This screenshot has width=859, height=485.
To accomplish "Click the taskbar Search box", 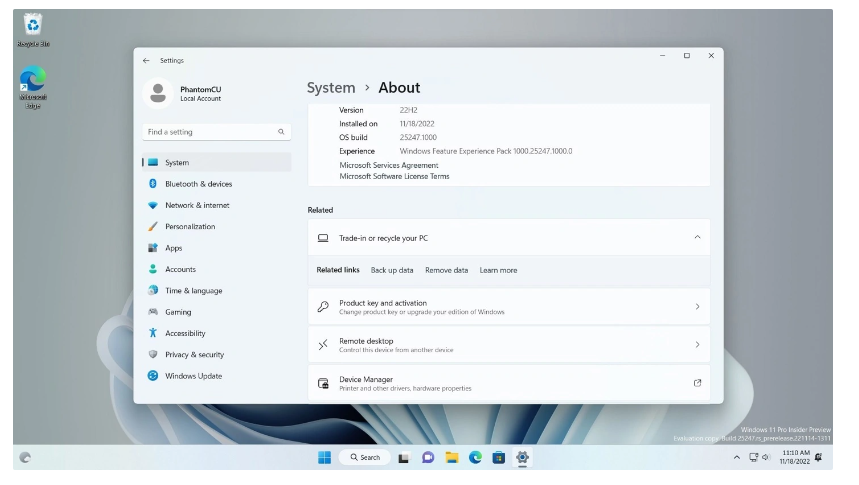I will click(x=365, y=458).
